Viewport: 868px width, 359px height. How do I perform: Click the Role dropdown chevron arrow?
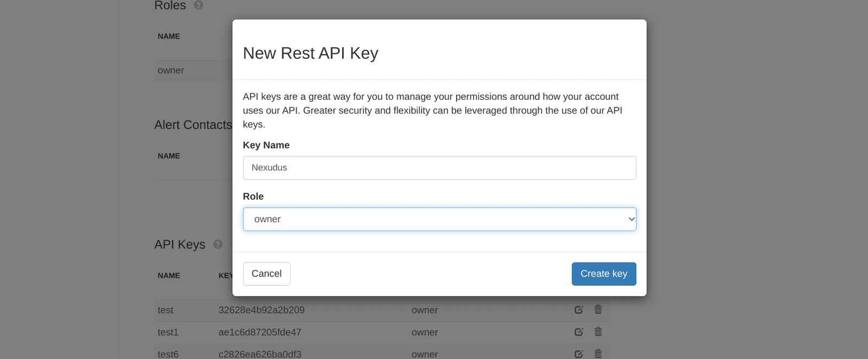tap(631, 219)
